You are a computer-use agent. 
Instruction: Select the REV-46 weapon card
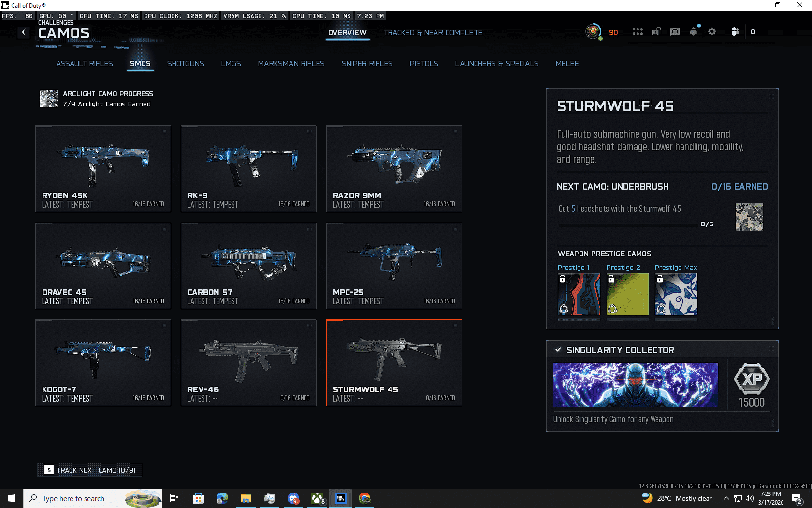click(248, 363)
